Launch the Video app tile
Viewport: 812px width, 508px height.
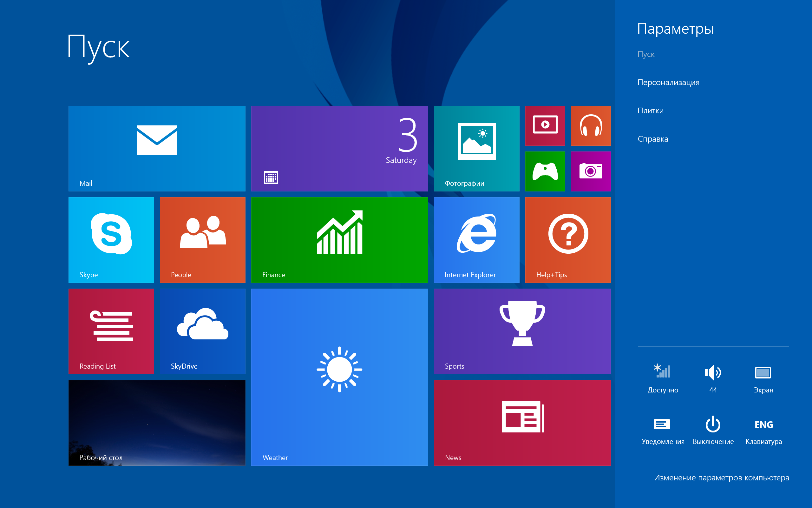point(545,126)
